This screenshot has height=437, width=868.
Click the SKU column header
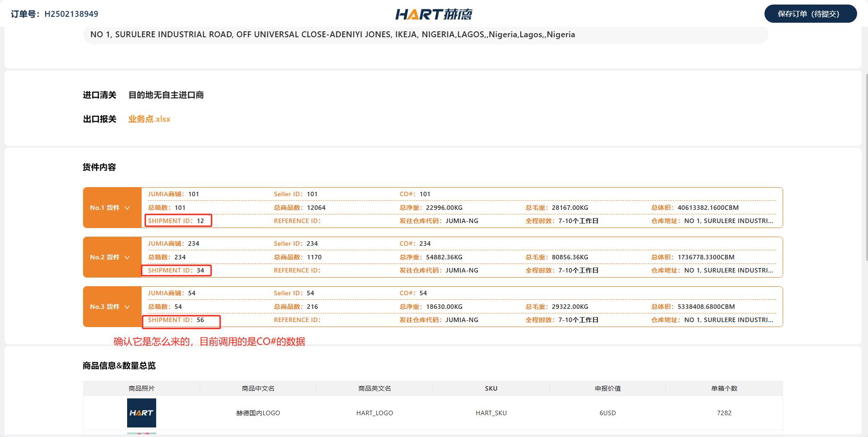point(491,388)
